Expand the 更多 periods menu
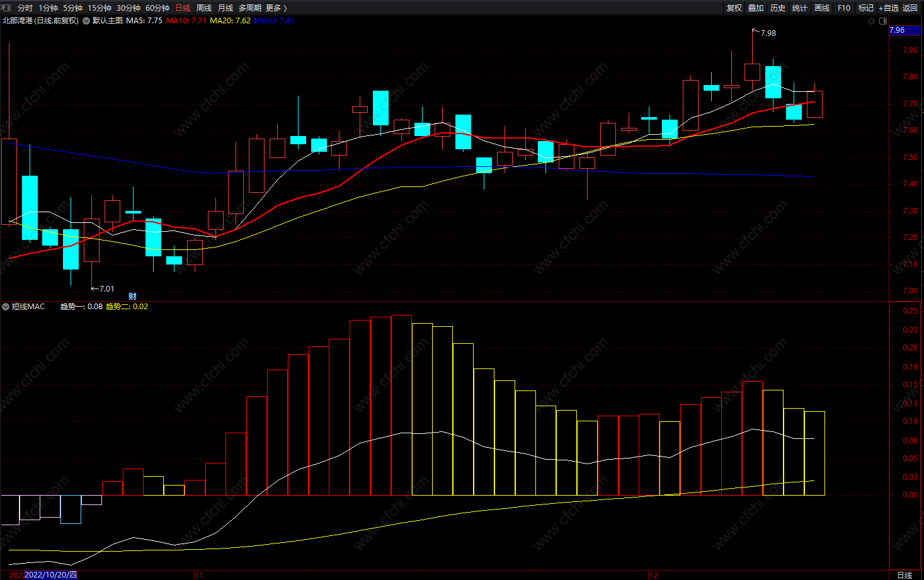The width and height of the screenshot is (924, 580). 277,8
